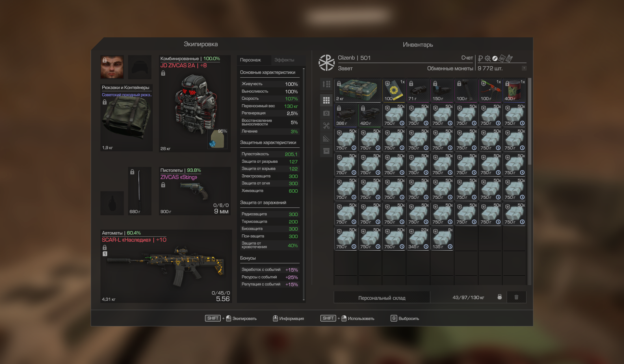This screenshot has height=364, width=624.
Task: Click the trash delete icon
Action: [516, 297]
